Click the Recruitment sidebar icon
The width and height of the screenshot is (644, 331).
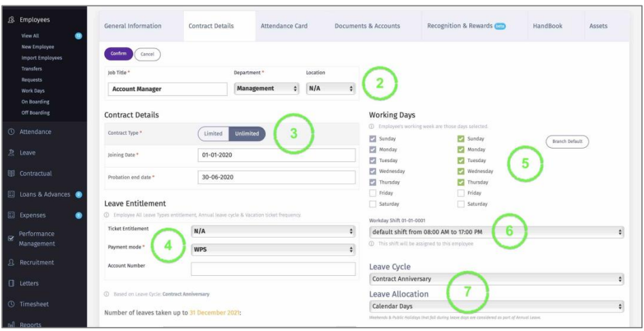(x=12, y=262)
